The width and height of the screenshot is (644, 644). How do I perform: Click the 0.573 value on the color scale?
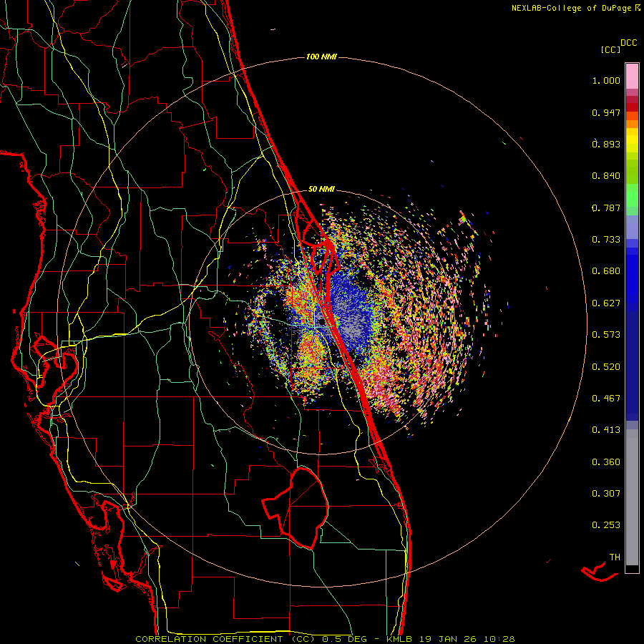click(x=606, y=335)
